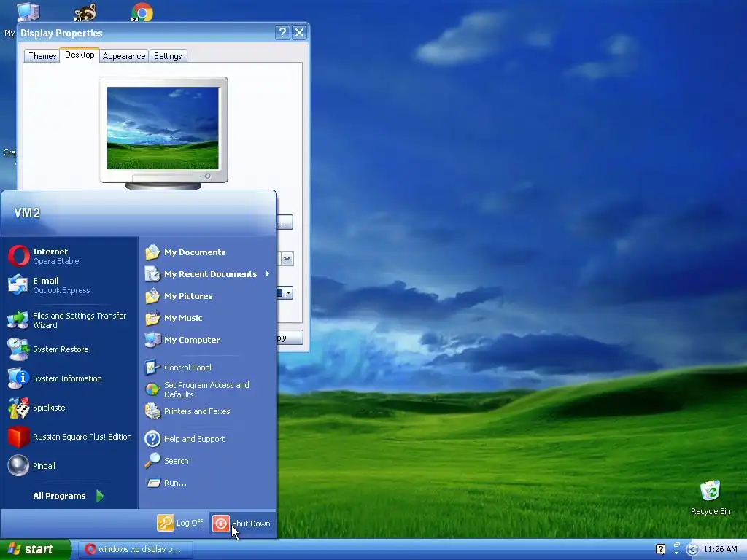Screen dimensions: 747x560
Task: Open Printers and Faxes
Action: click(x=208, y=411)
